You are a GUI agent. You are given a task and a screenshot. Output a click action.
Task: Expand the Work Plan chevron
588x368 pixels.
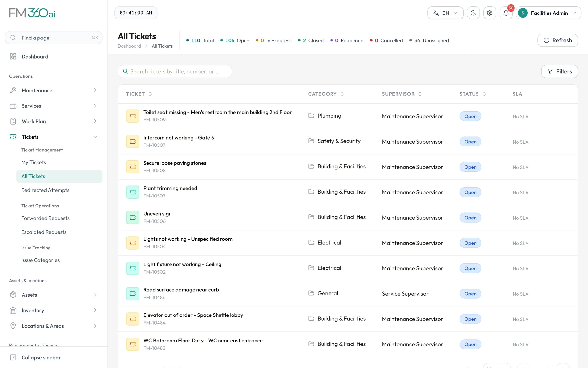[95, 121]
